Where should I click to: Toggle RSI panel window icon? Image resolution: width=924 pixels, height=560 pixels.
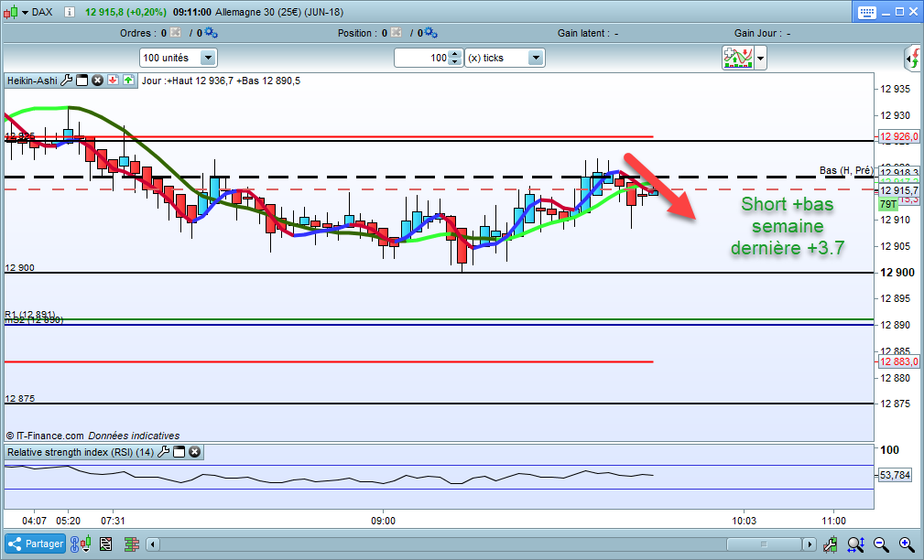click(179, 452)
